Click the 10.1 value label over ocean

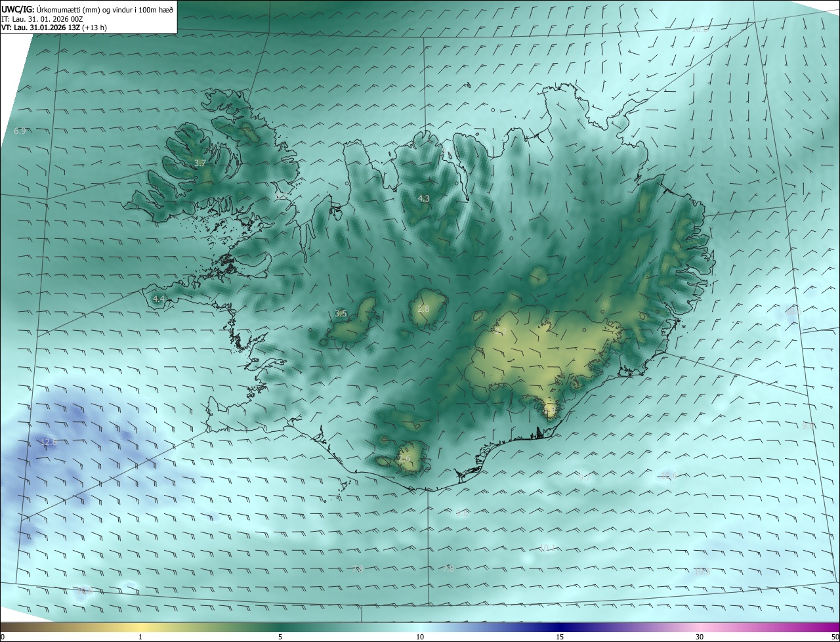547,547
